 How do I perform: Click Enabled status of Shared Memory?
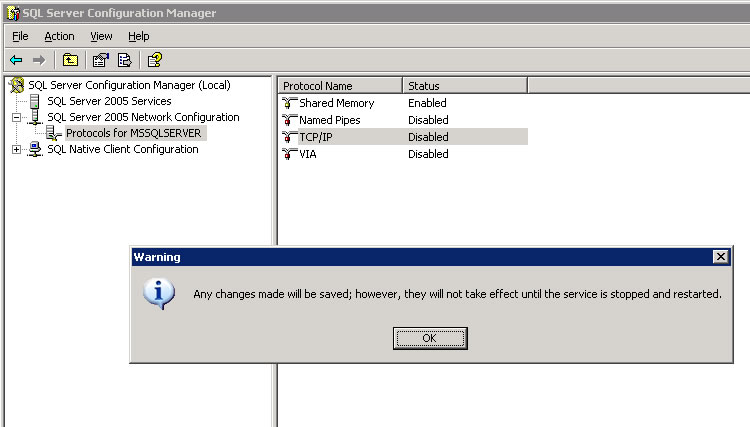click(427, 103)
